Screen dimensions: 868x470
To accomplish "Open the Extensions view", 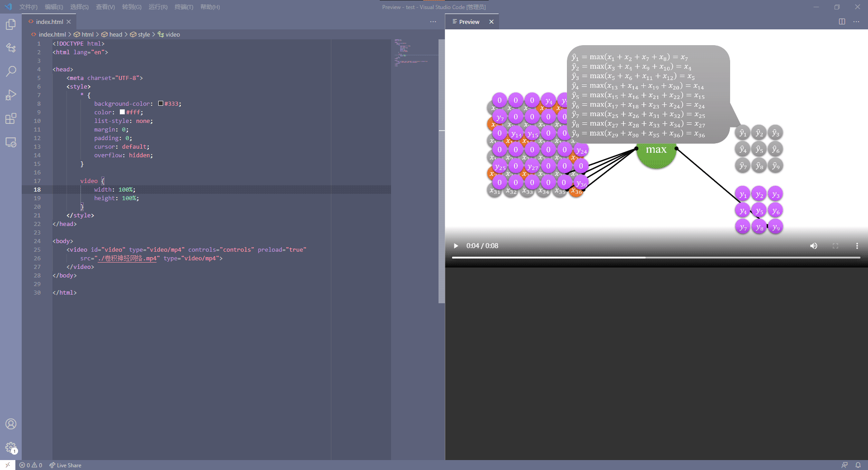I will pyautogui.click(x=11, y=118).
